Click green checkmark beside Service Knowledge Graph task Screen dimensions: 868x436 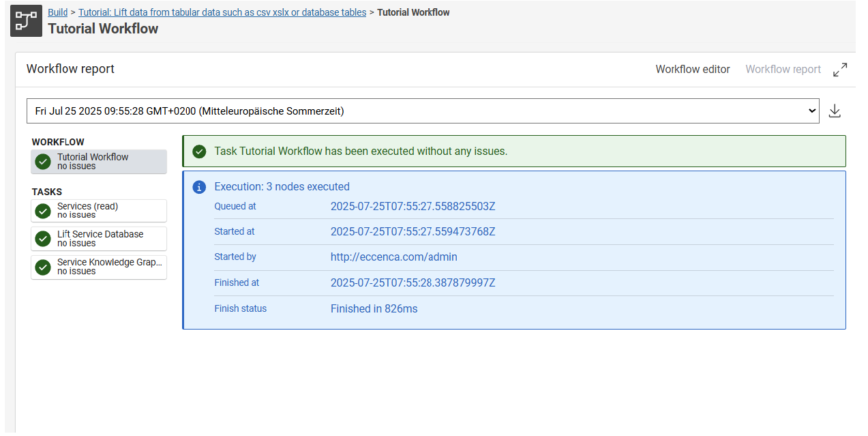tap(43, 267)
